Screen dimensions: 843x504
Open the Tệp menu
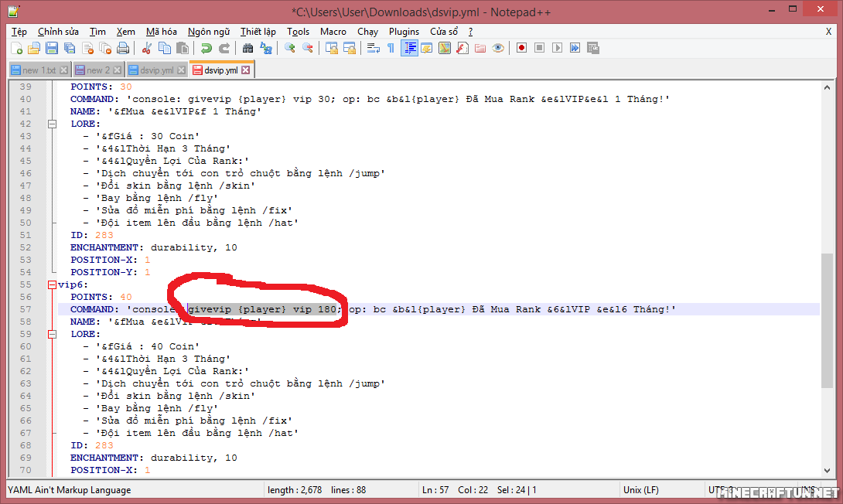click(x=19, y=32)
